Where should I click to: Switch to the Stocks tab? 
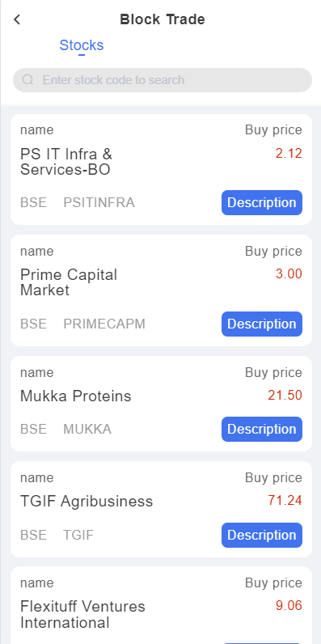82,44
